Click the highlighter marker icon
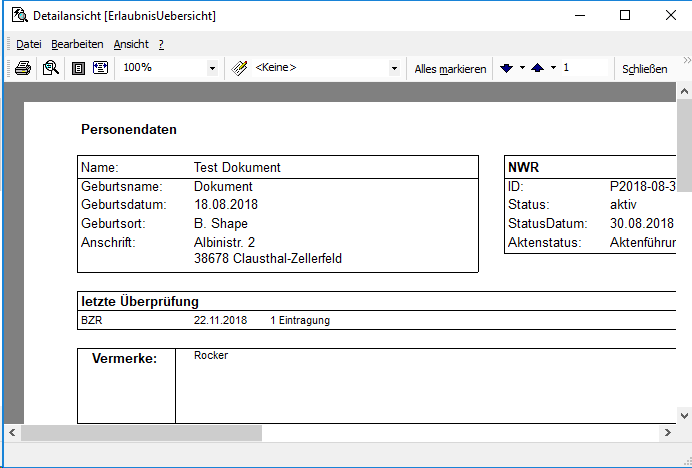692x468 pixels. pos(240,68)
